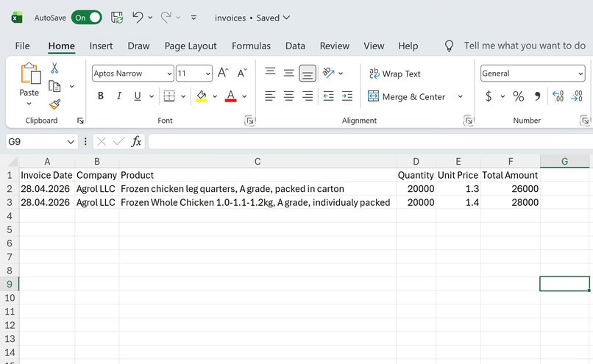Toggle Underline formatting

pos(138,96)
